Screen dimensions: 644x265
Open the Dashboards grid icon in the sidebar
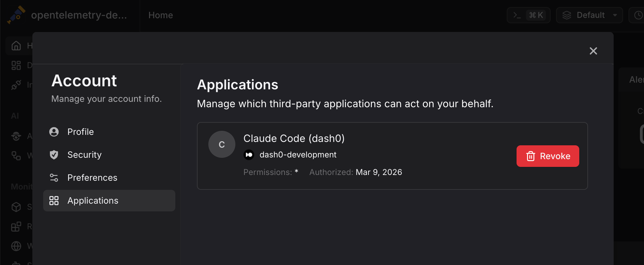point(16,65)
